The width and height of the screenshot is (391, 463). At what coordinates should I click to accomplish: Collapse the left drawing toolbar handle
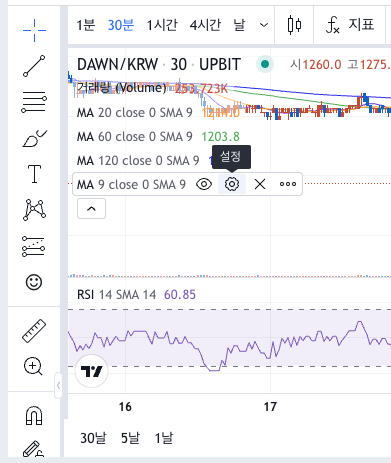[58, 386]
